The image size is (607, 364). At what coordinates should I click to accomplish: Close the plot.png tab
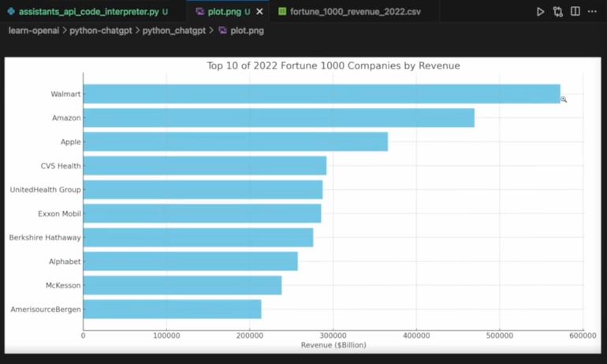(260, 12)
